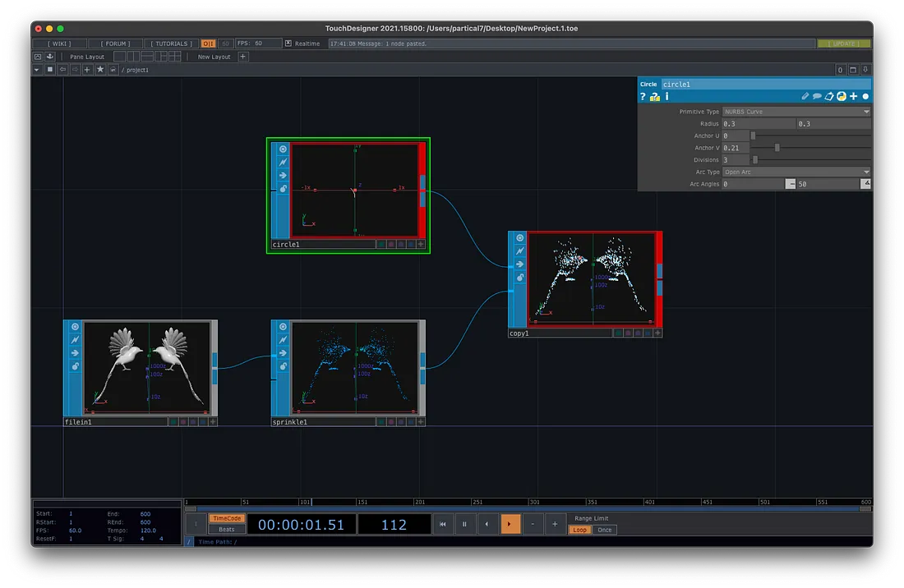
Task: Open operator help question mark icon
Action: point(643,97)
